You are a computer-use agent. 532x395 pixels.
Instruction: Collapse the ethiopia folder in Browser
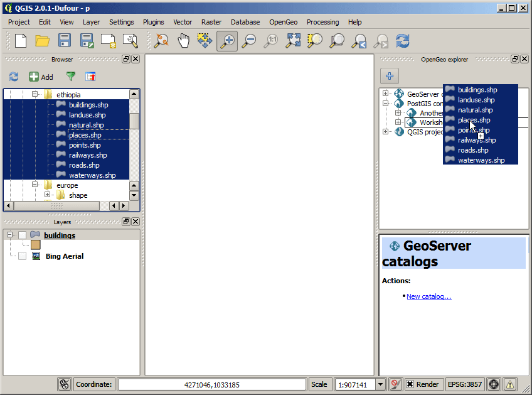coord(35,94)
